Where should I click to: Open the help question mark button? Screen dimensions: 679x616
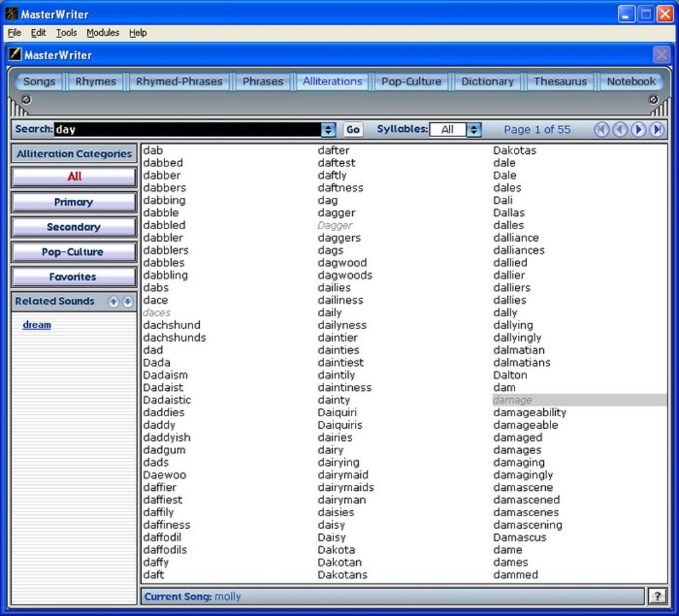(x=657, y=596)
